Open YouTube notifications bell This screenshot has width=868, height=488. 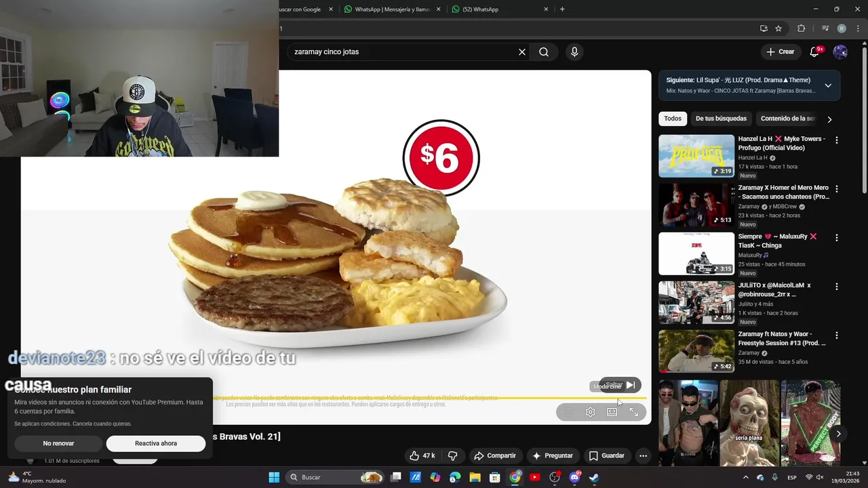pyautogui.click(x=815, y=52)
